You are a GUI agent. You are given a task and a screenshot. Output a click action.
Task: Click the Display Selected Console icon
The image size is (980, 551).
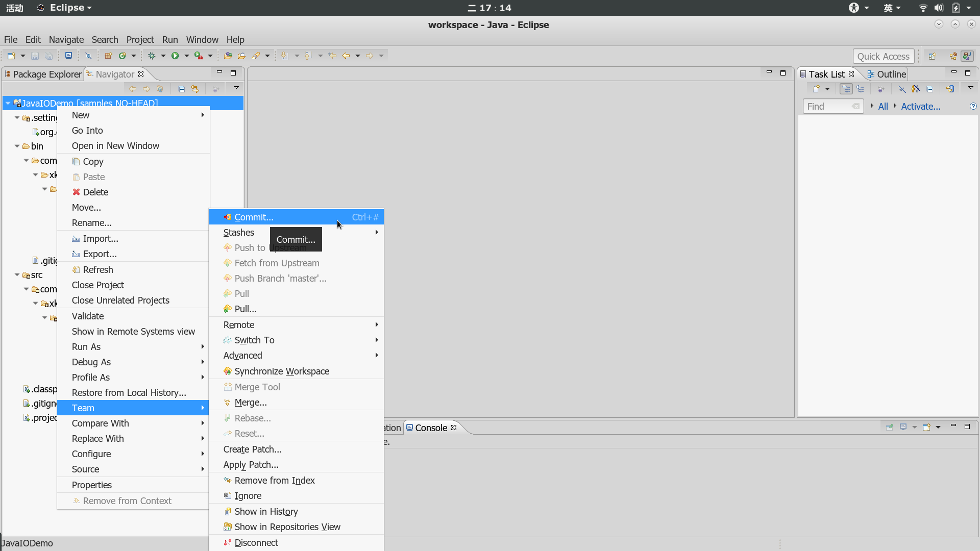click(x=903, y=427)
